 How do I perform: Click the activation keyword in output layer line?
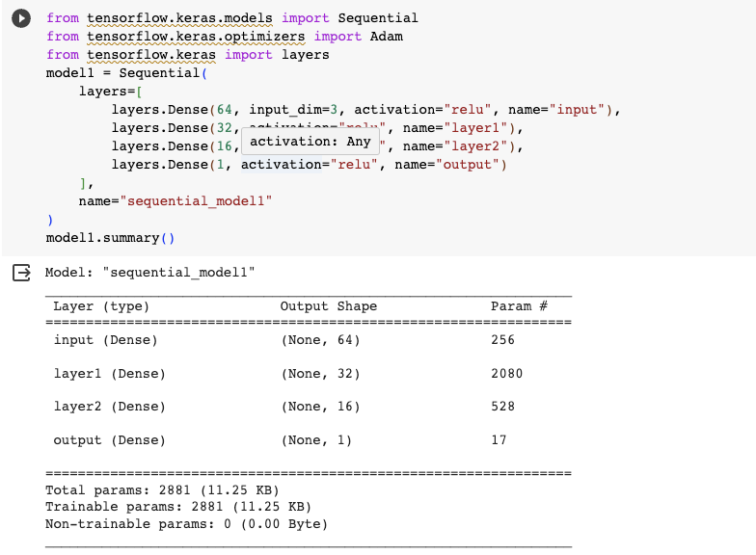(282, 165)
